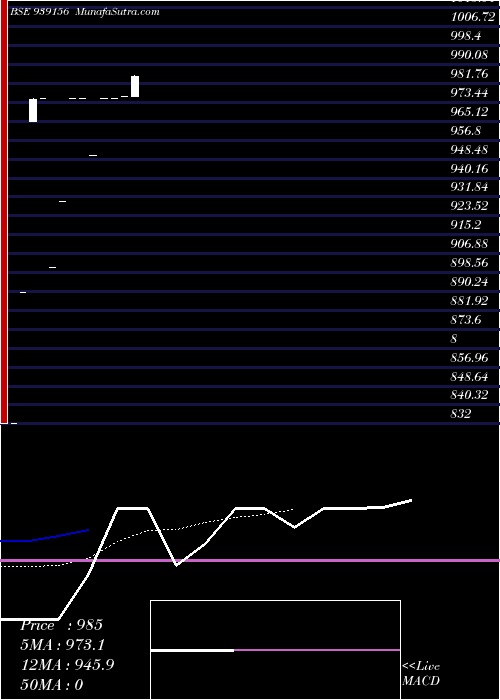500x700 pixels.
Task: Click the 915.2 price axis label
Action: (466, 225)
